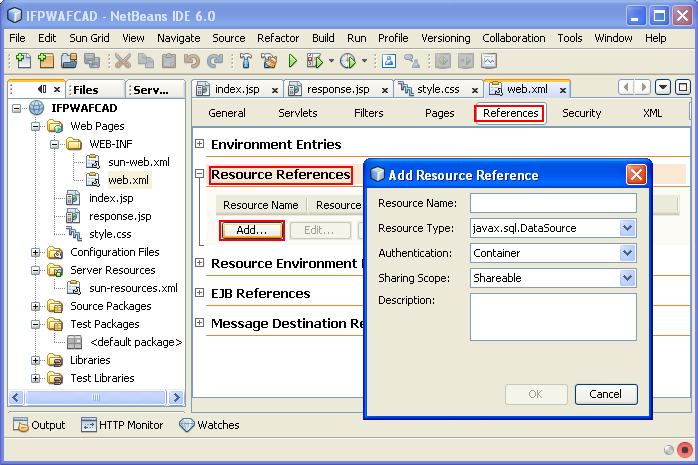The width and height of the screenshot is (698, 465).
Task: Open the Profile dropdown arrow in toolbar
Action: pyautogui.click(x=364, y=61)
